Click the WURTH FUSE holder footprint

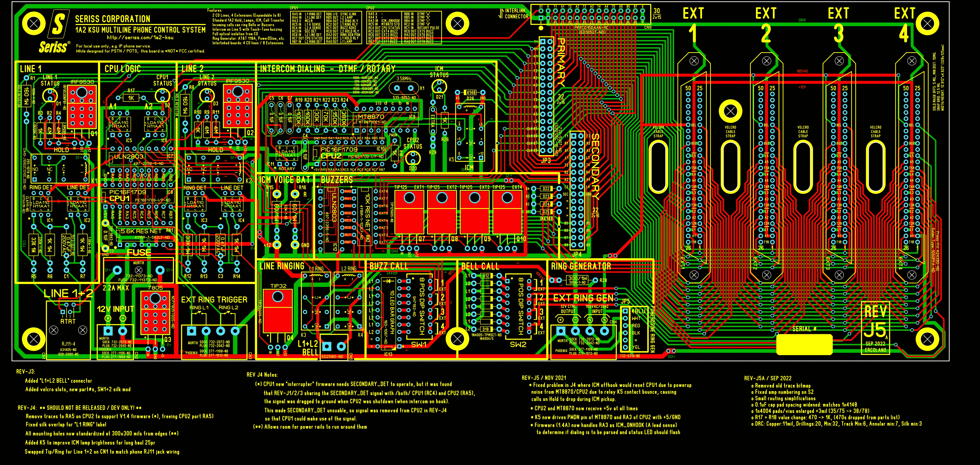tap(138, 270)
